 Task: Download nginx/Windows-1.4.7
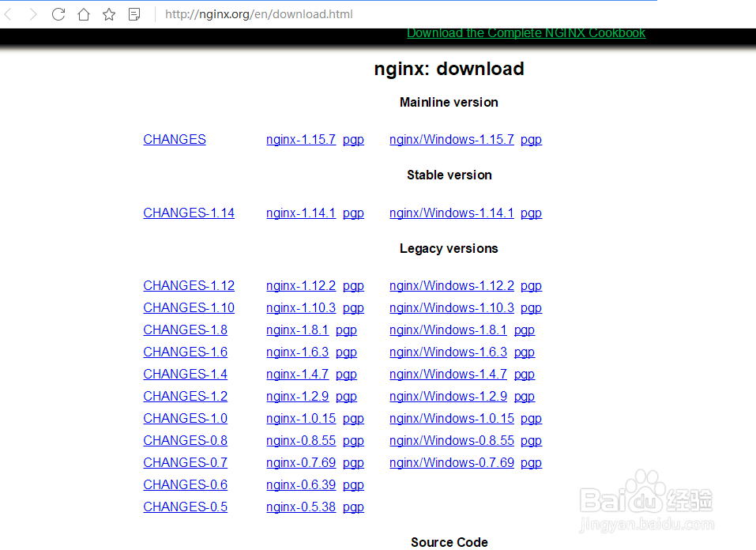click(x=449, y=375)
